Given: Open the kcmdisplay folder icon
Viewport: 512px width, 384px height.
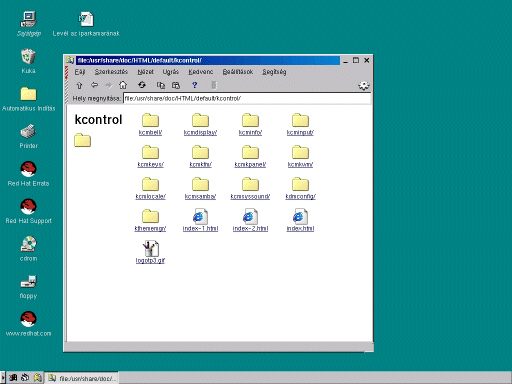Looking at the screenshot, I should pyautogui.click(x=200, y=120).
